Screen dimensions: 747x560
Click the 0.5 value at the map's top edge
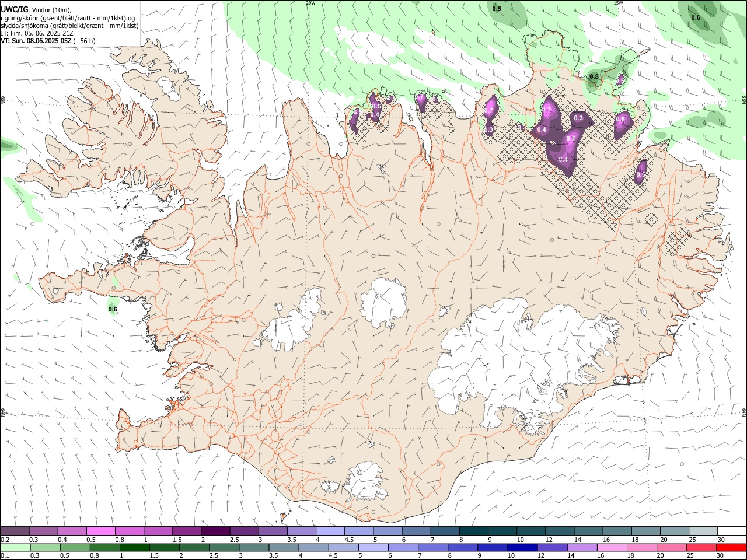497,9
